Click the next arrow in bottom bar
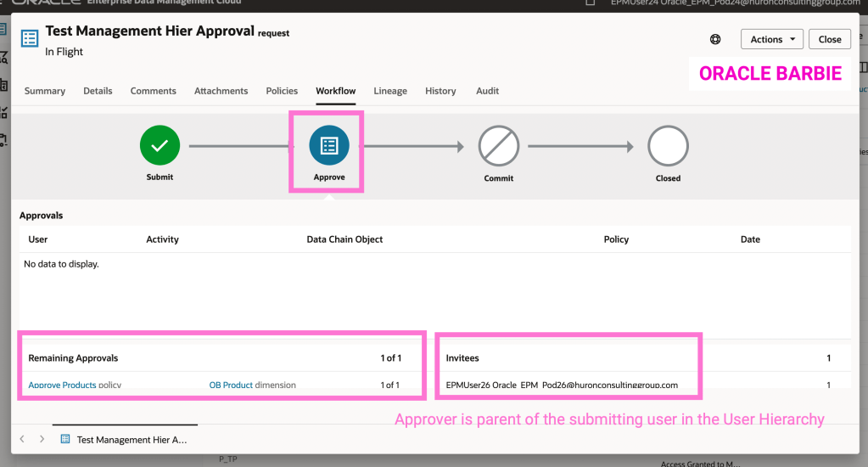 [42, 439]
